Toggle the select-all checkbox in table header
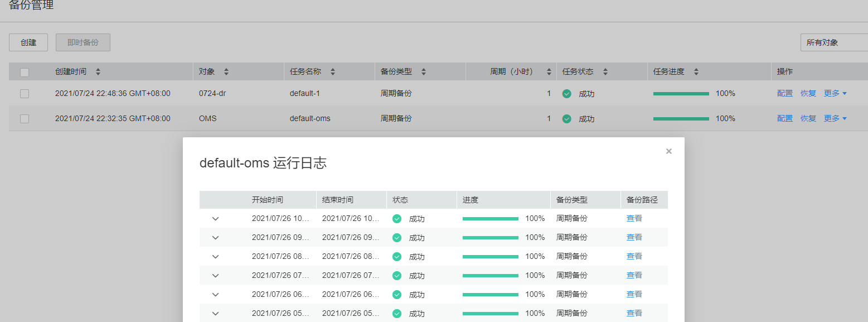Screen dimensions: 868x322 [x=25, y=72]
